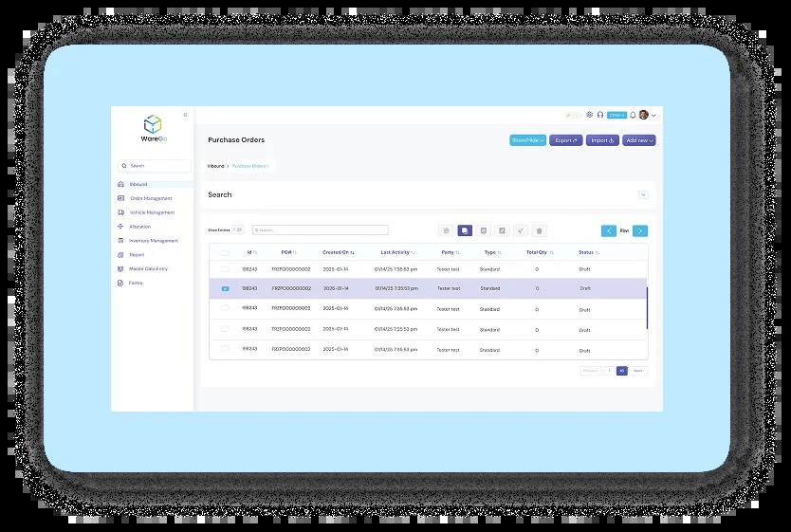Tick the checkbox of the first table row
Screen dimensions: 791x532
click(225, 269)
